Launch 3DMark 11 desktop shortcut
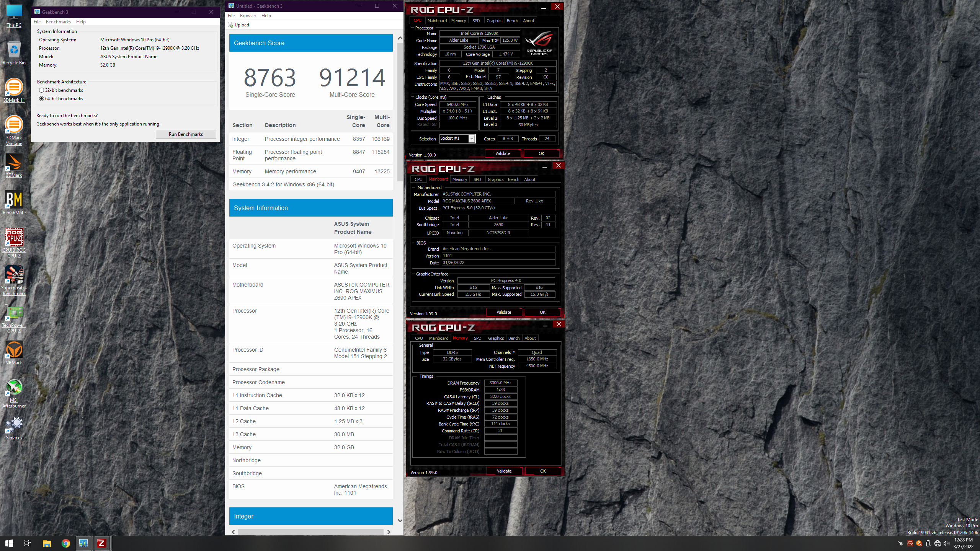Image resolution: width=980 pixels, height=551 pixels. point(14,90)
